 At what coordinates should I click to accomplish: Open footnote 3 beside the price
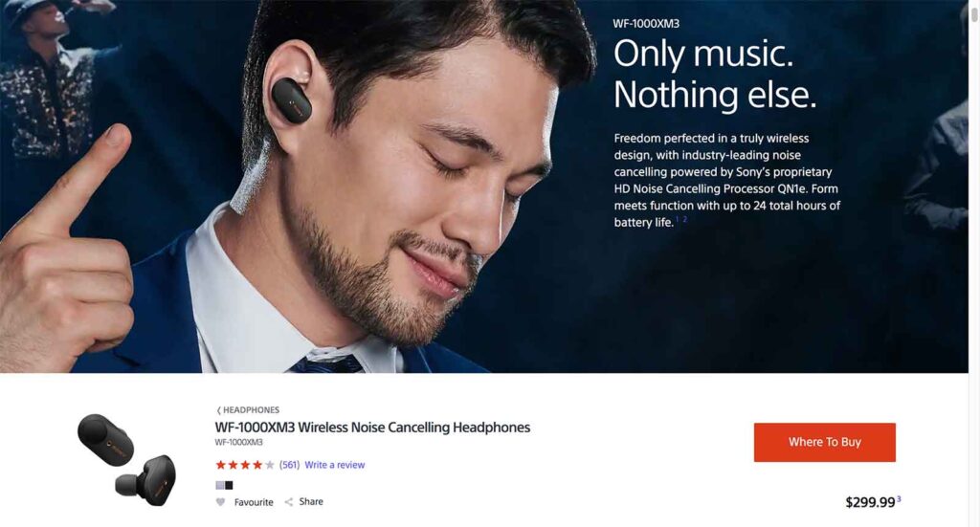(899, 498)
